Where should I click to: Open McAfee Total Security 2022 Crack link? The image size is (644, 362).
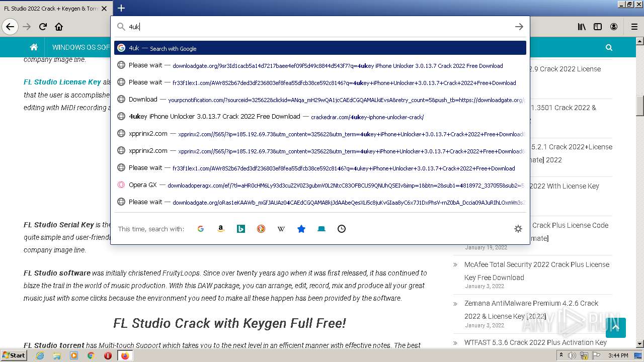[x=537, y=270]
